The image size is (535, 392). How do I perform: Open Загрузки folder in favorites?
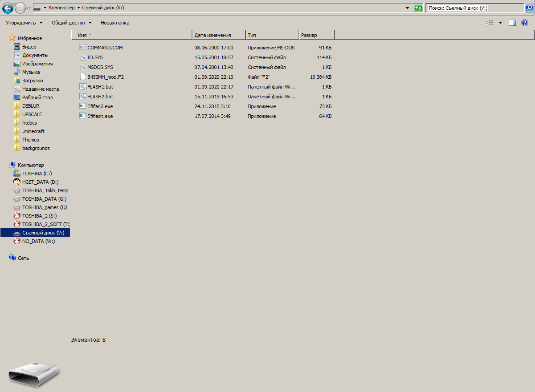[x=33, y=81]
